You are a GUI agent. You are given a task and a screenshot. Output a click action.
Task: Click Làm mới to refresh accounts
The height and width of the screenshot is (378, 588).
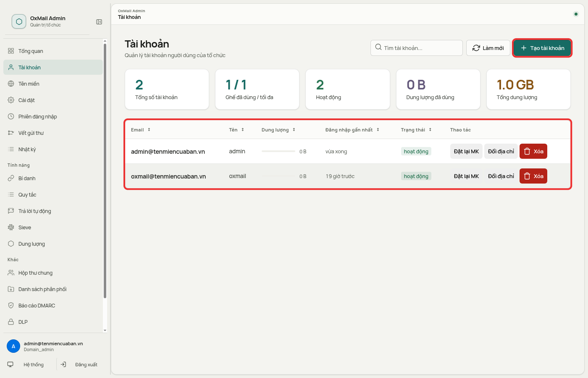coord(488,48)
